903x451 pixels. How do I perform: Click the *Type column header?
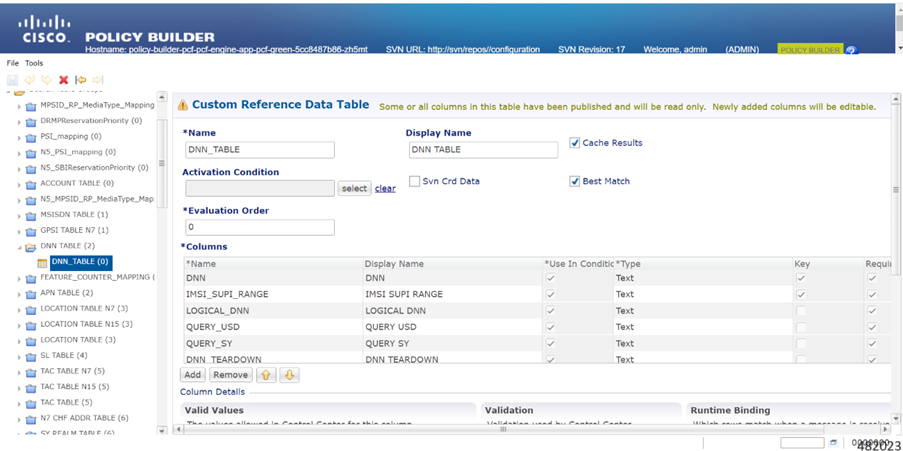pos(628,264)
